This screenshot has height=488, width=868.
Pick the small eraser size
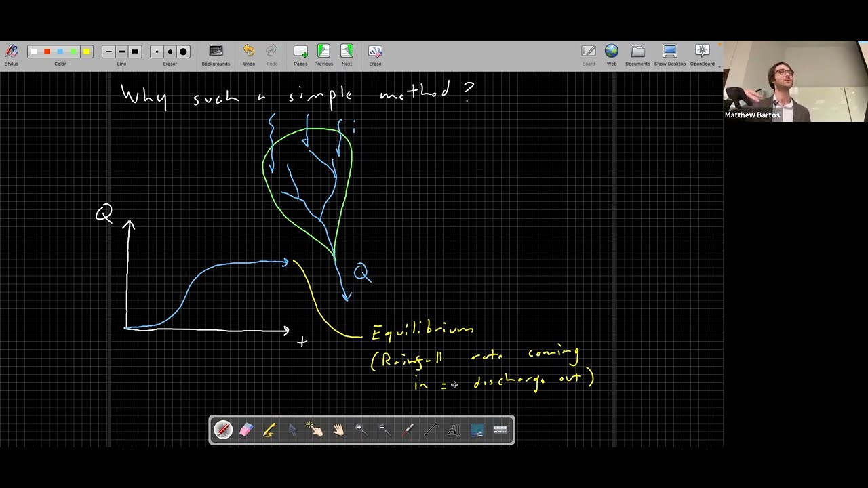pyautogui.click(x=157, y=52)
